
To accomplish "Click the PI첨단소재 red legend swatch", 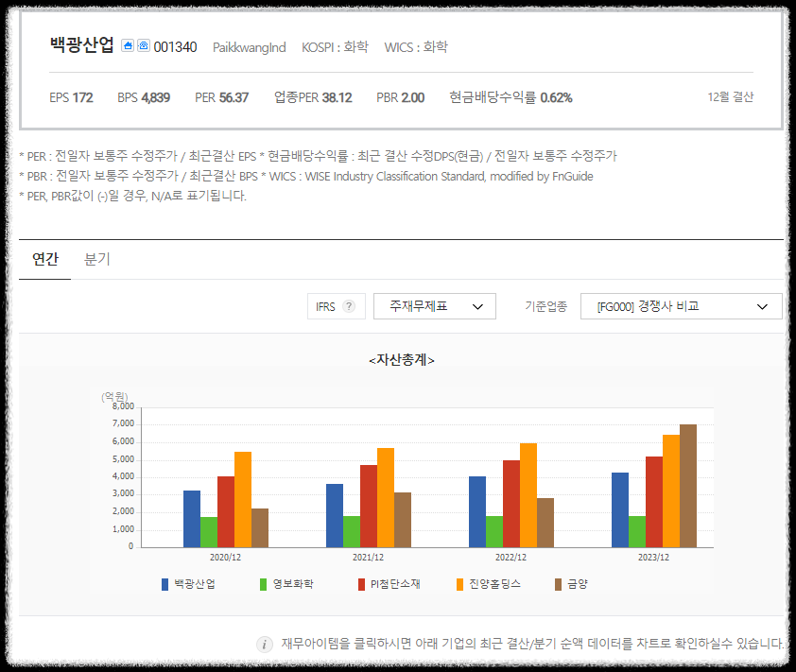I will pos(361,584).
